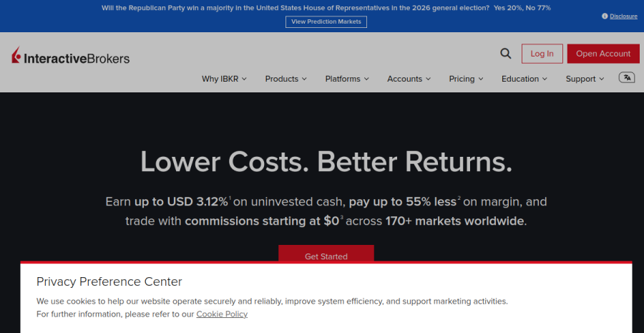Expand the Support menu

585,79
